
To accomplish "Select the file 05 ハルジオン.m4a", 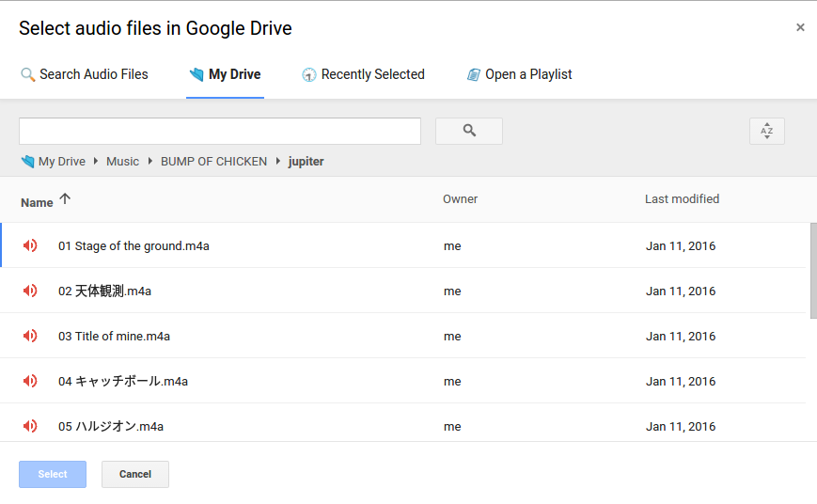I will coord(402,423).
